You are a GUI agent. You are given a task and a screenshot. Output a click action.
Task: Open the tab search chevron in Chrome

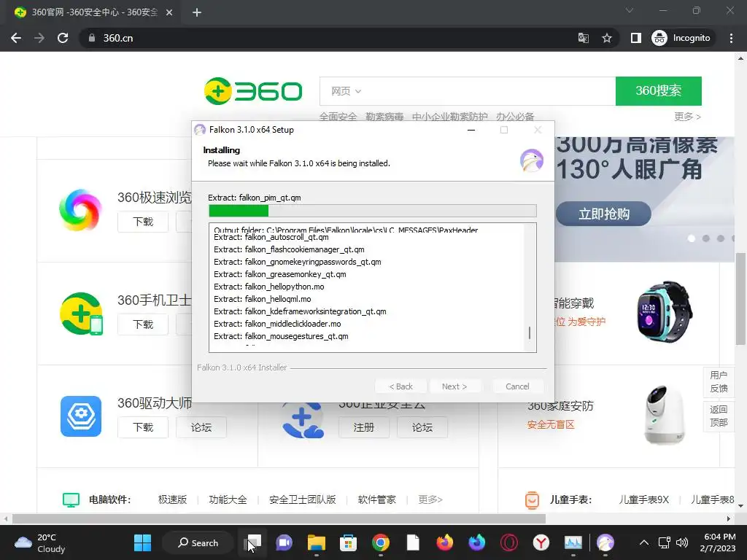630,10
